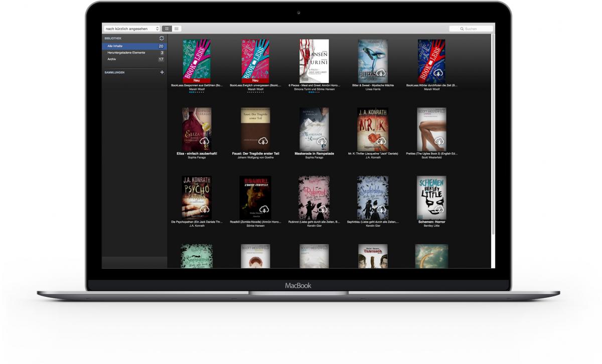Download 'Faust: Der Tragödie erster Teil' cloud icon

point(263,141)
